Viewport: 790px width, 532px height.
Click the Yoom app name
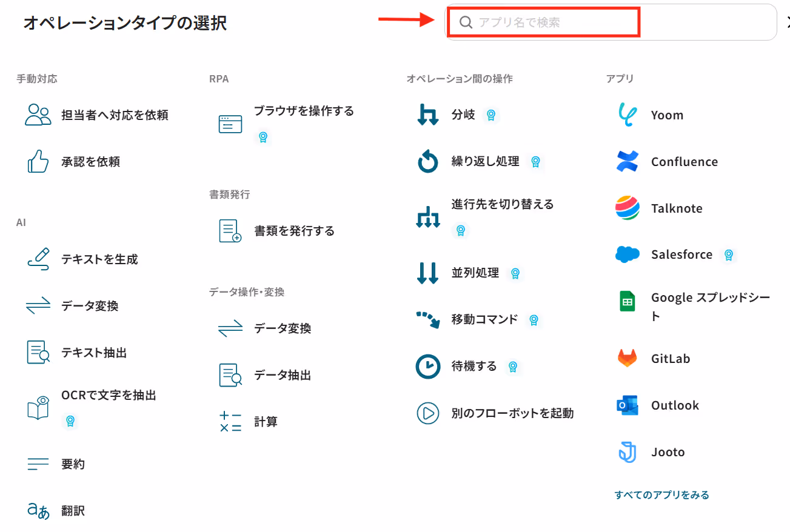(x=667, y=115)
